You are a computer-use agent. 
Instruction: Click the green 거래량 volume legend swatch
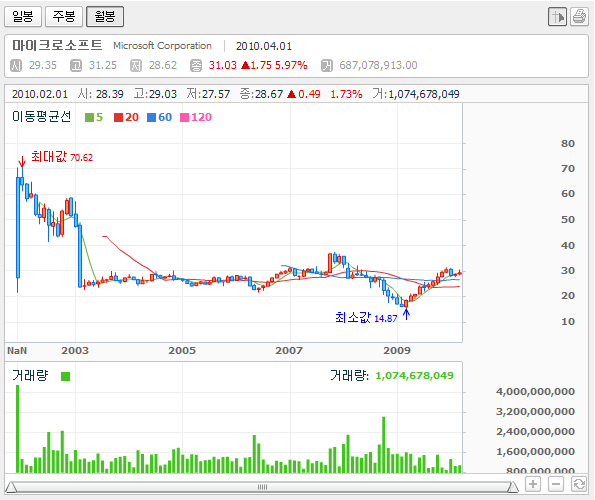[x=66, y=376]
